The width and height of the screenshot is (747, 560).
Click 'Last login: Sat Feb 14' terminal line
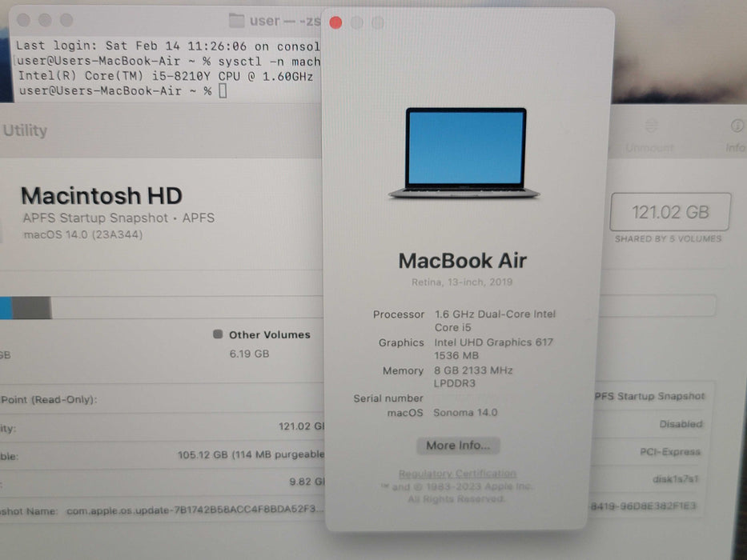(x=167, y=46)
